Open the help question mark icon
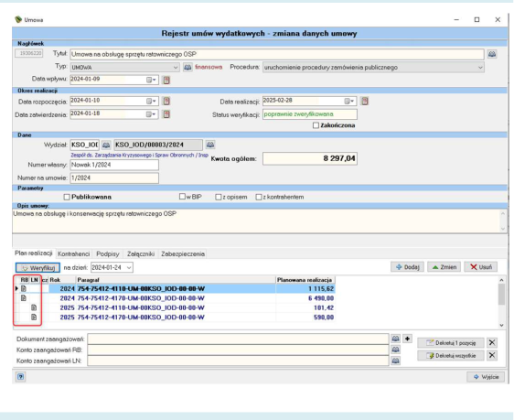 pyautogui.click(x=20, y=377)
